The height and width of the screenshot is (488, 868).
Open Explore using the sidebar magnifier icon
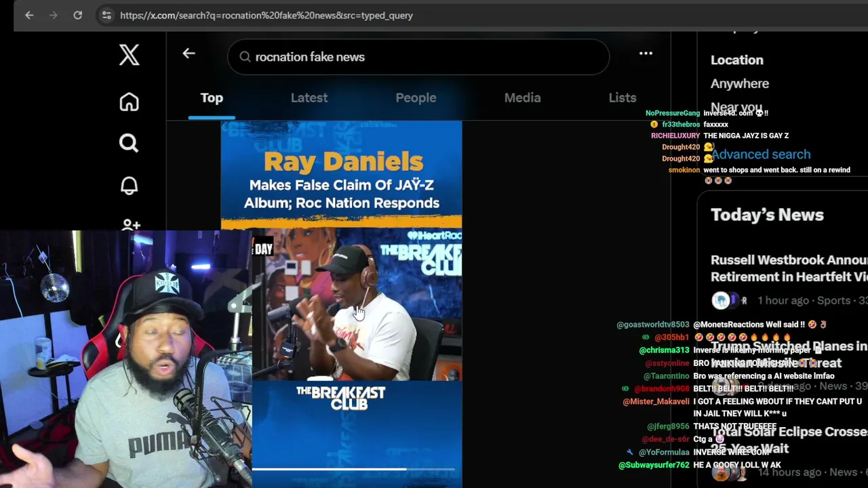[129, 143]
